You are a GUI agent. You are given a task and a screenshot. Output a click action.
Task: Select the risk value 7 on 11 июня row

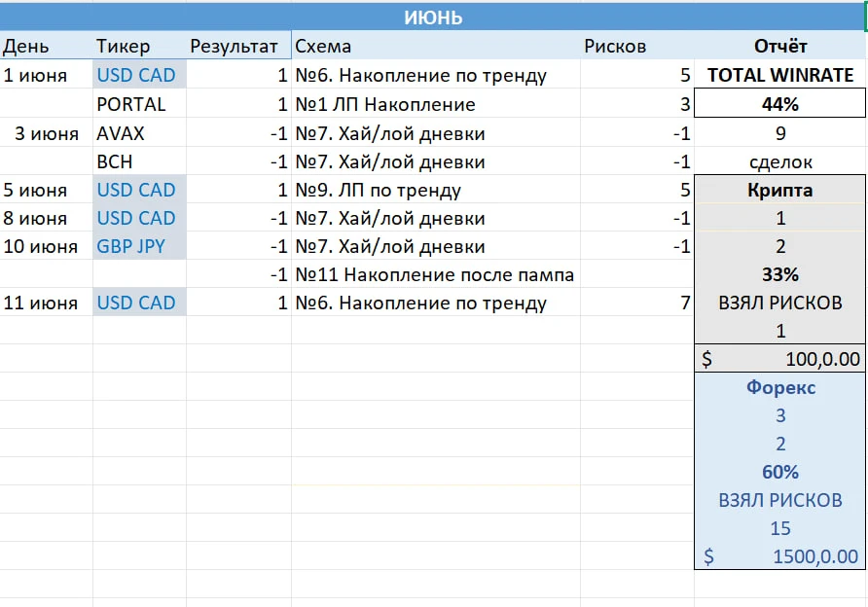(636, 303)
